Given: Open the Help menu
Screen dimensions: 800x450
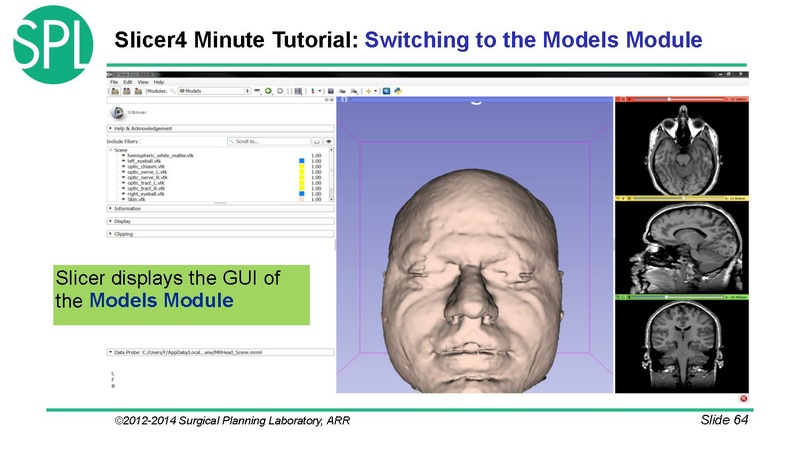Looking at the screenshot, I should pyautogui.click(x=159, y=82).
